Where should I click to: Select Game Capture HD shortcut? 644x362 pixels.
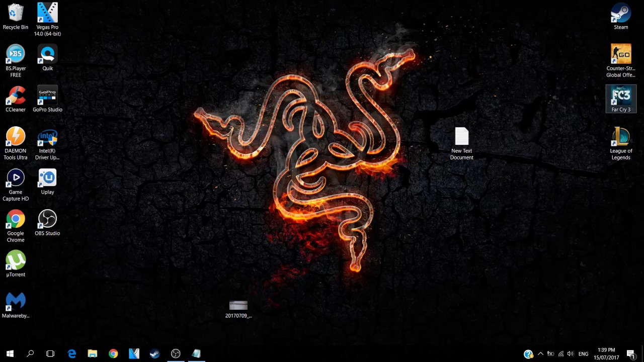pos(16,185)
